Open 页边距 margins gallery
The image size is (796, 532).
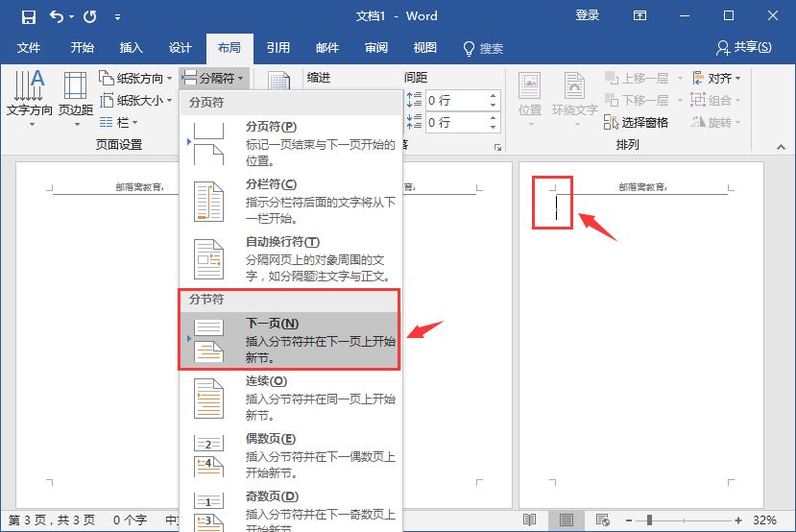76,98
